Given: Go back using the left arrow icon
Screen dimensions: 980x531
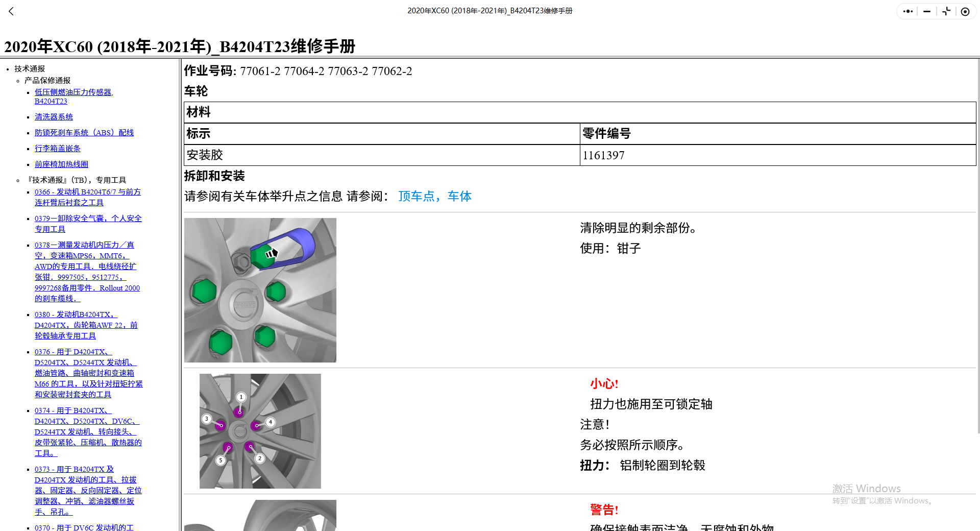Looking at the screenshot, I should (11, 11).
